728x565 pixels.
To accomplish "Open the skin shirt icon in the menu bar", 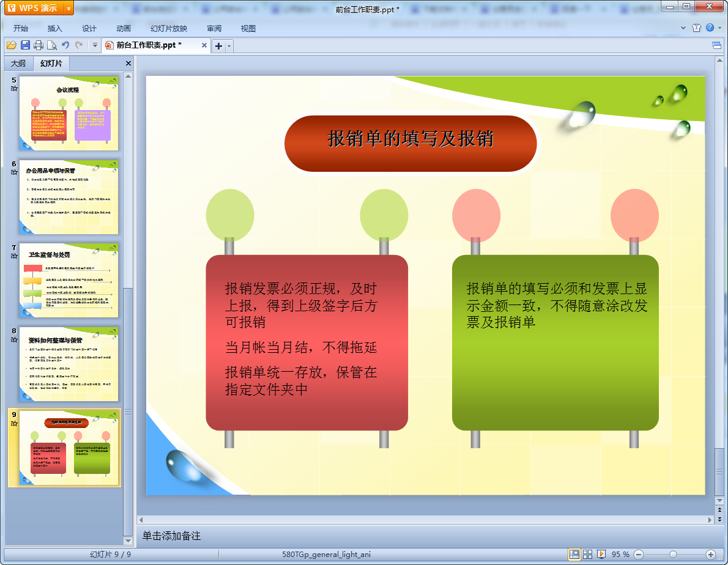I will (x=696, y=28).
